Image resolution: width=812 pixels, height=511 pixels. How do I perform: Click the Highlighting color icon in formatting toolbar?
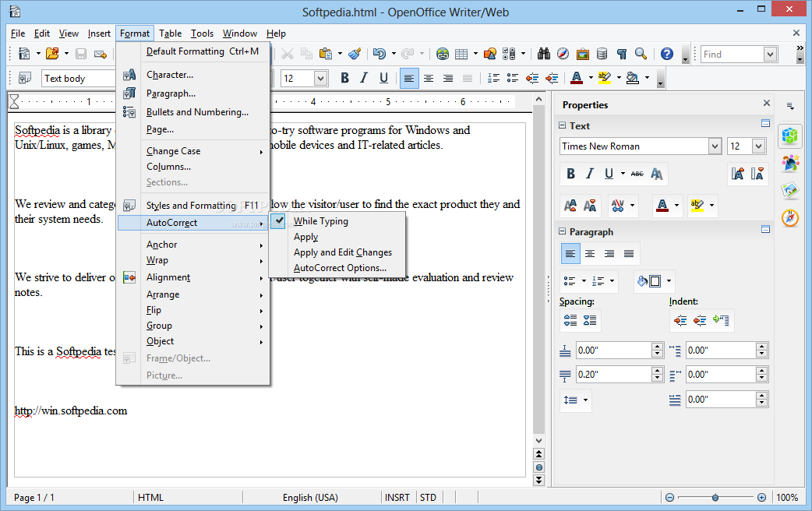pos(605,78)
